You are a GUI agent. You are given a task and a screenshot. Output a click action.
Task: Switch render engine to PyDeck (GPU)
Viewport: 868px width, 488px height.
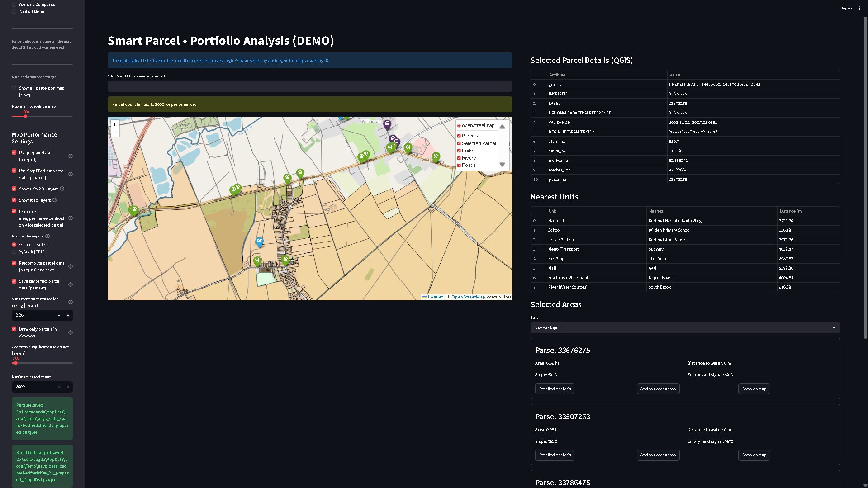(x=14, y=252)
